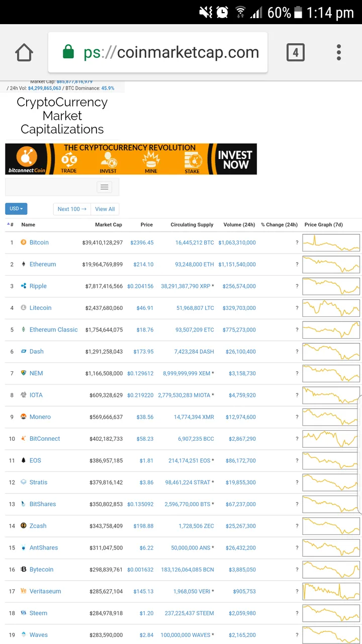Click the BitShares coin icon
The height and width of the screenshot is (644, 362).
(x=23, y=504)
